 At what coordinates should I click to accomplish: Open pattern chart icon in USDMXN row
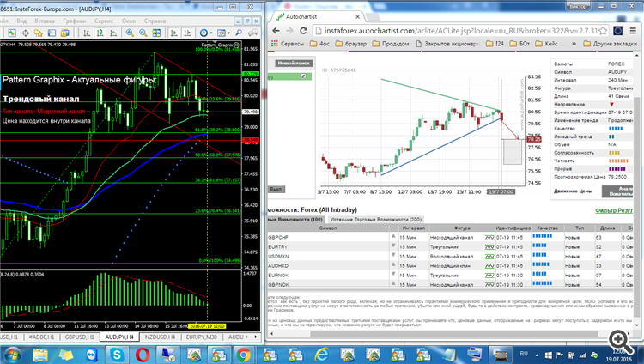[489, 257]
